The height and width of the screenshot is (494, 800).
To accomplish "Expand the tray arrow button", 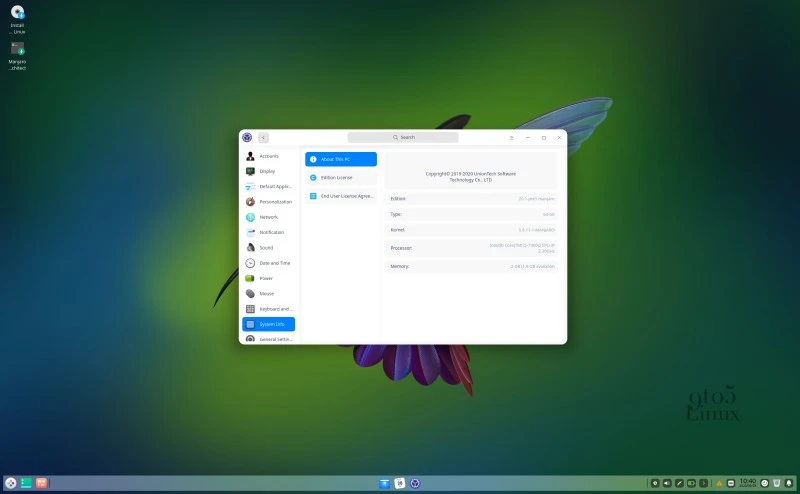I will [704, 483].
